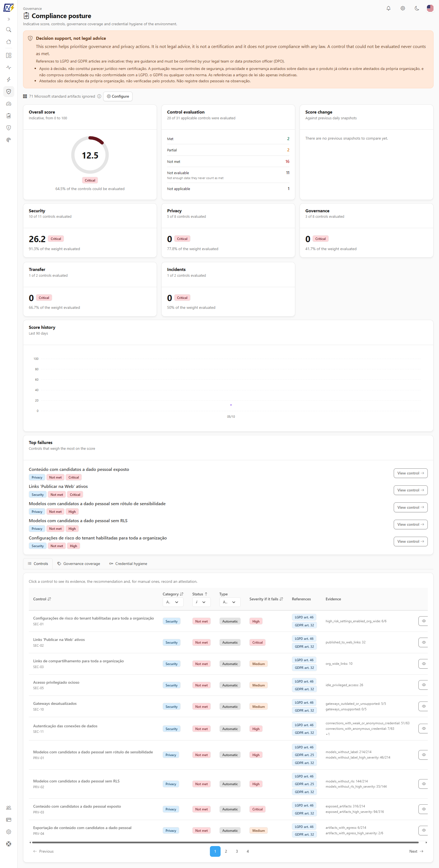Screen dimensions: 439x868
Task: Open eye details for SEC-11 row
Action: (x=423, y=728)
